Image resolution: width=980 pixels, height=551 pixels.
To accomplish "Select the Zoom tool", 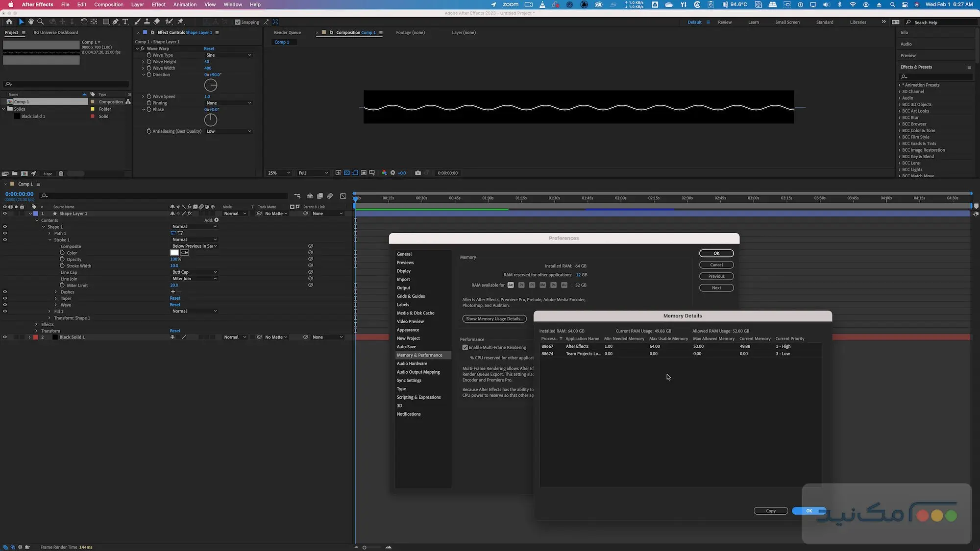I will (x=40, y=22).
